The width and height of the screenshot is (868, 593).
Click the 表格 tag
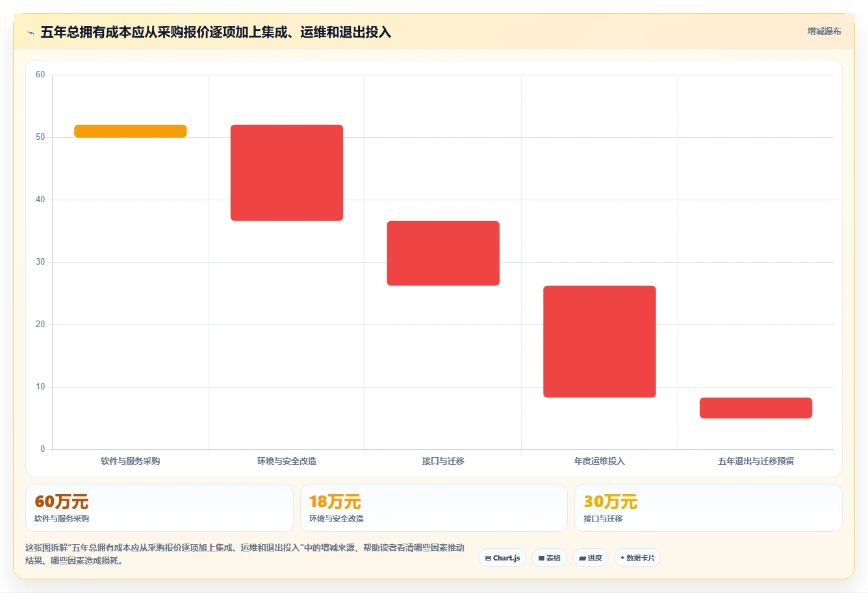(x=549, y=558)
